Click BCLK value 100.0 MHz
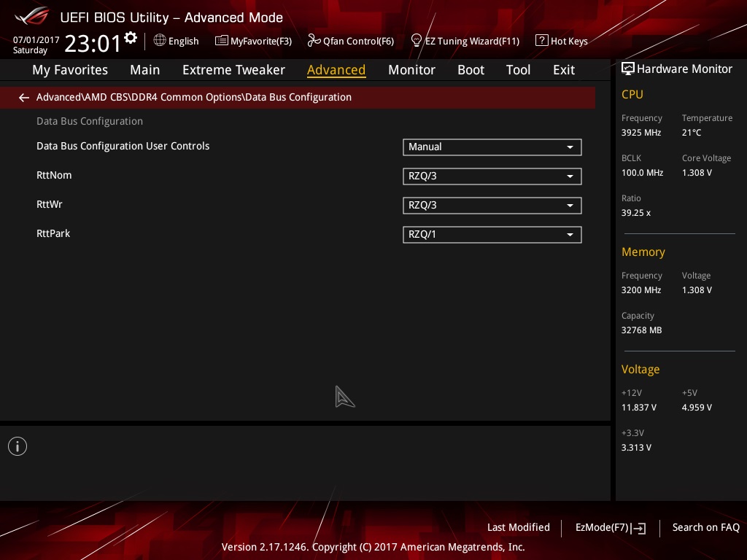747x560 pixels. coord(642,173)
